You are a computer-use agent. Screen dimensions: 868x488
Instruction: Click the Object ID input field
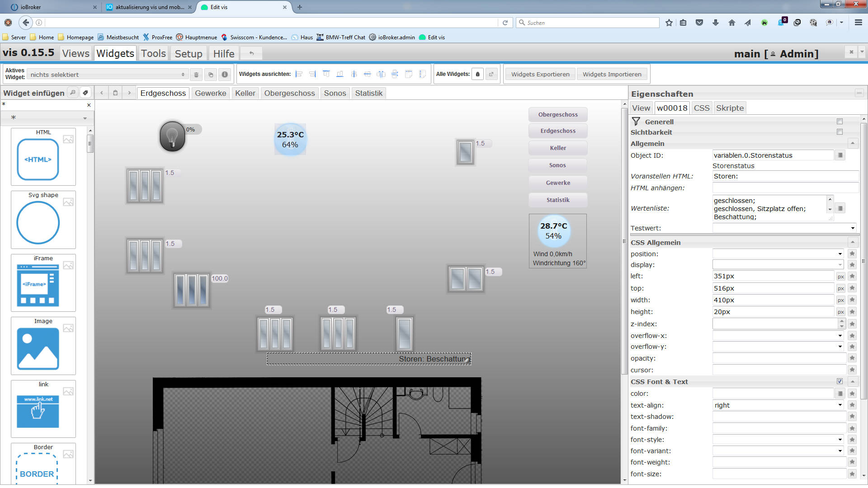(x=772, y=155)
